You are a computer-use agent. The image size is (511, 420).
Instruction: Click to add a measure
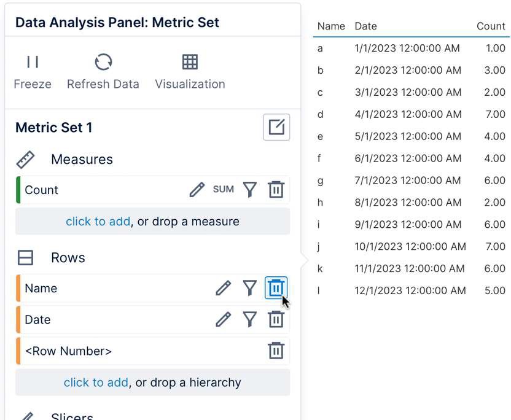coord(98,221)
